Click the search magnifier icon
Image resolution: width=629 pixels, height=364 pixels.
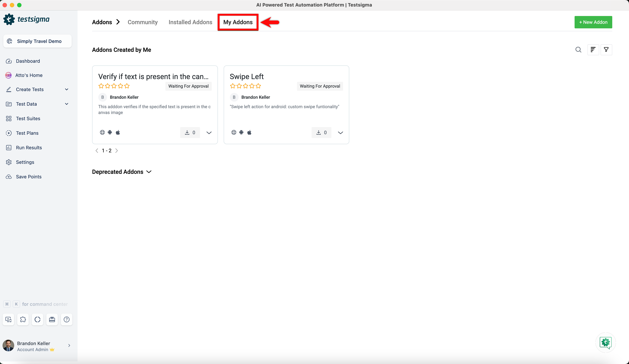578,50
